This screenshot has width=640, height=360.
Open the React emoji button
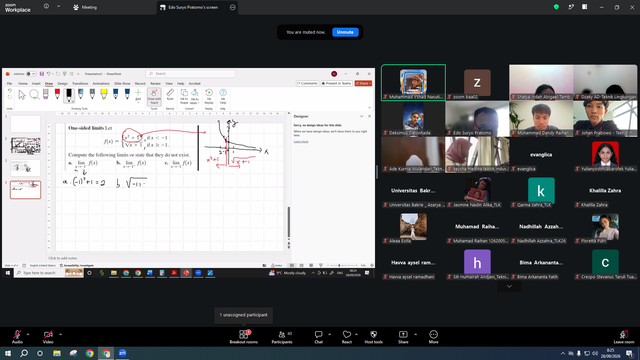347,337
